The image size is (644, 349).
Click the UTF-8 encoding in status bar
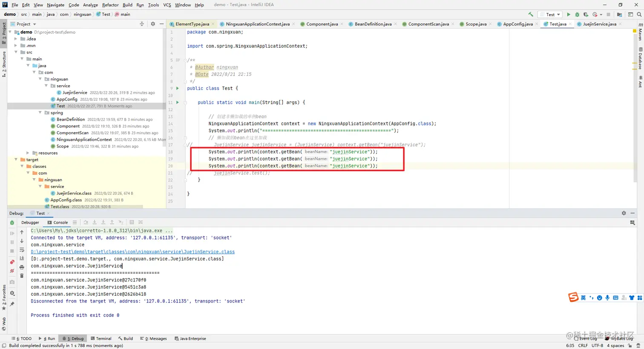pyautogui.click(x=597, y=346)
